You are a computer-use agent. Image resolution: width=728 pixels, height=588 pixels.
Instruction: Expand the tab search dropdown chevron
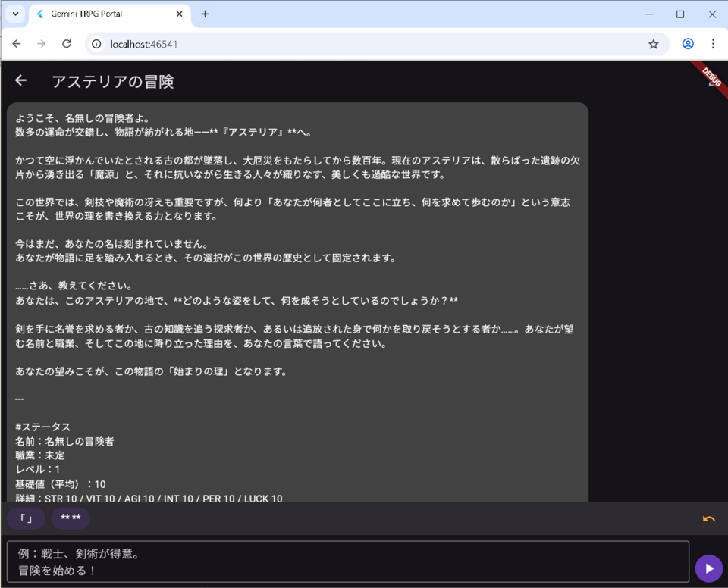[x=14, y=14]
